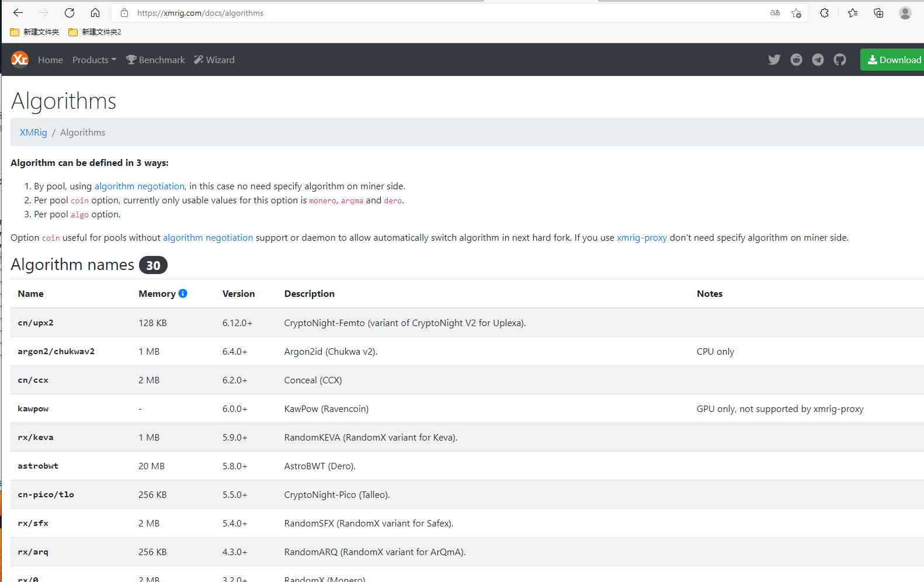The width and height of the screenshot is (924, 582).
Task: Open bookmark folder 新建文件夹
Action: (x=34, y=32)
